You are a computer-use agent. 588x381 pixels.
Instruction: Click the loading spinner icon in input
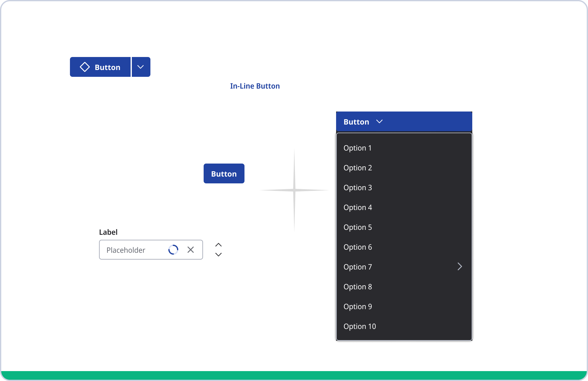click(x=173, y=250)
